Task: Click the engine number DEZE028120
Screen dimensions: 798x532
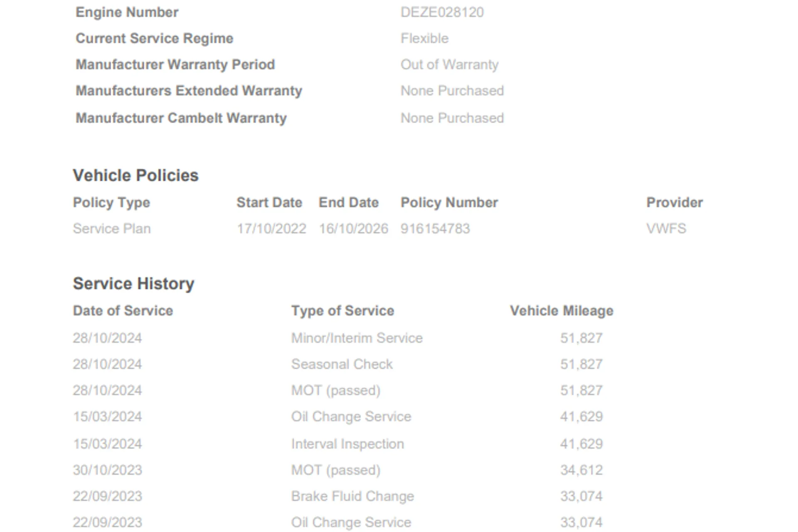Action: (x=442, y=12)
